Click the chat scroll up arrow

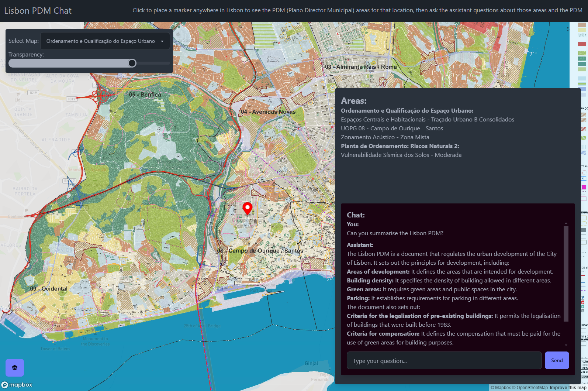click(x=566, y=223)
